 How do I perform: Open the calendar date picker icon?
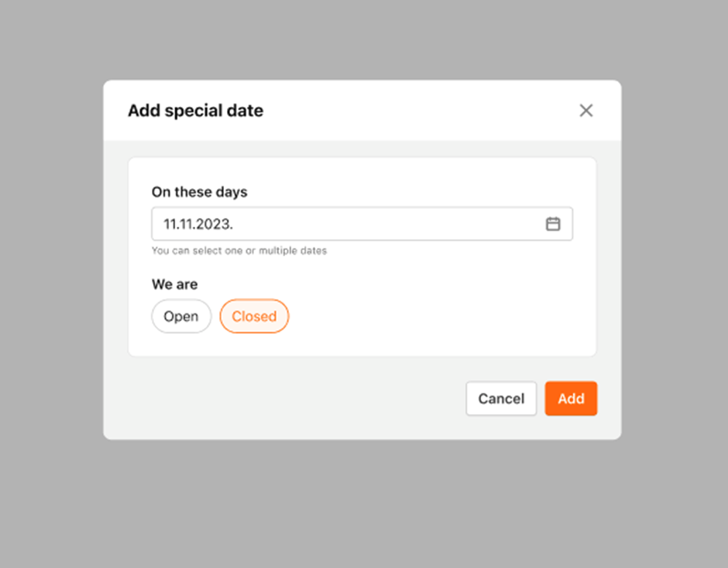coord(552,224)
